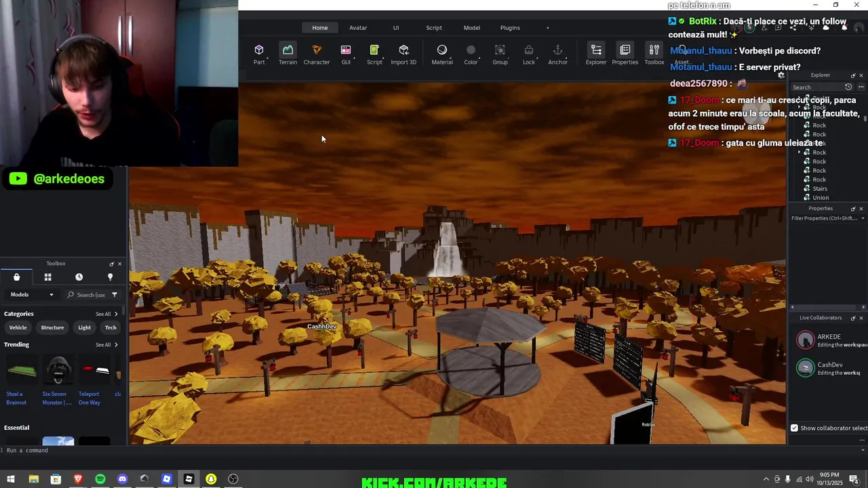
Task: Open Filter Properties dropdown arrow
Action: (x=863, y=218)
